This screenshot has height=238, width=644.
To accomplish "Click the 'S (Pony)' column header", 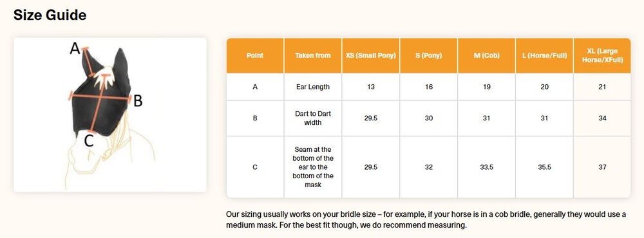I will point(429,55).
